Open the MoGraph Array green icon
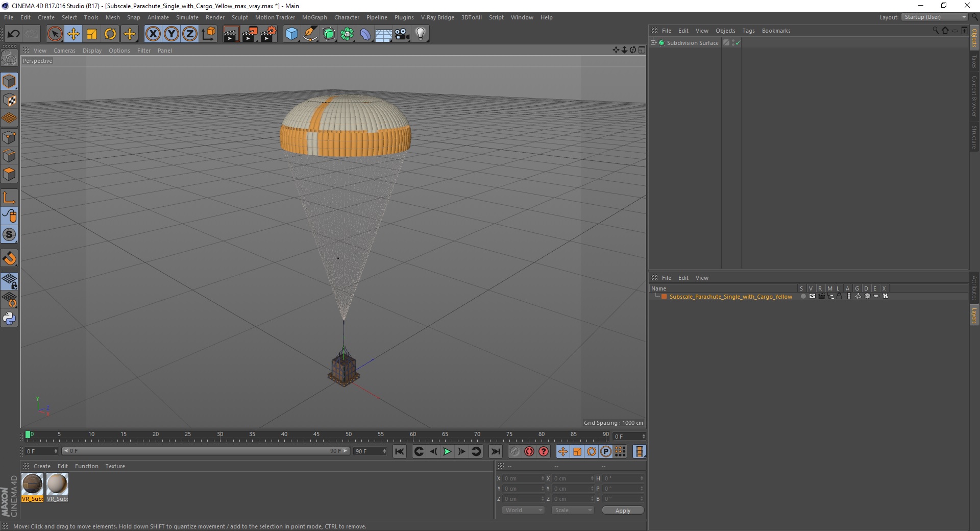980x531 pixels. 348,34
